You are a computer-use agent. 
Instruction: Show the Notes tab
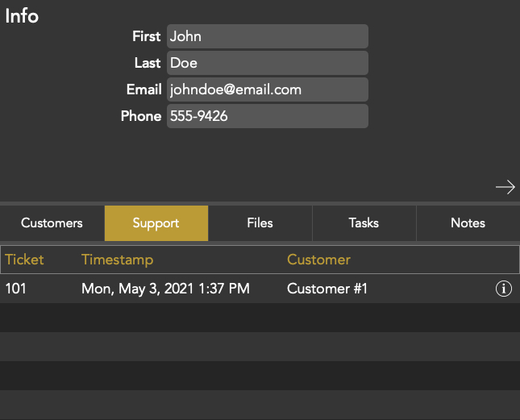[x=468, y=223]
